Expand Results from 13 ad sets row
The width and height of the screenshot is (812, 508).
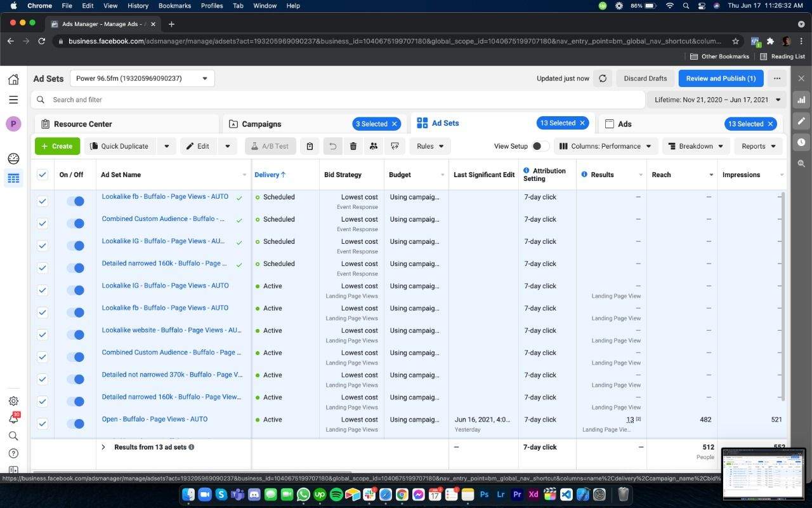click(103, 447)
